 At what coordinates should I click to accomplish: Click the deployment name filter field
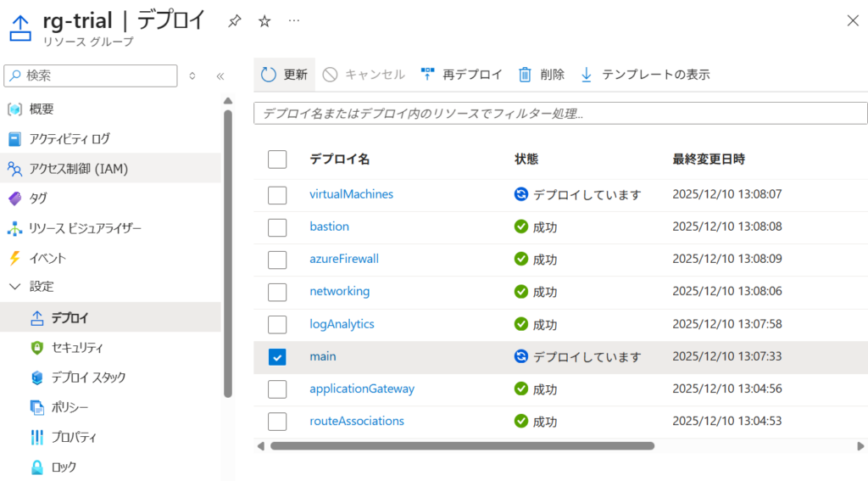(x=559, y=113)
